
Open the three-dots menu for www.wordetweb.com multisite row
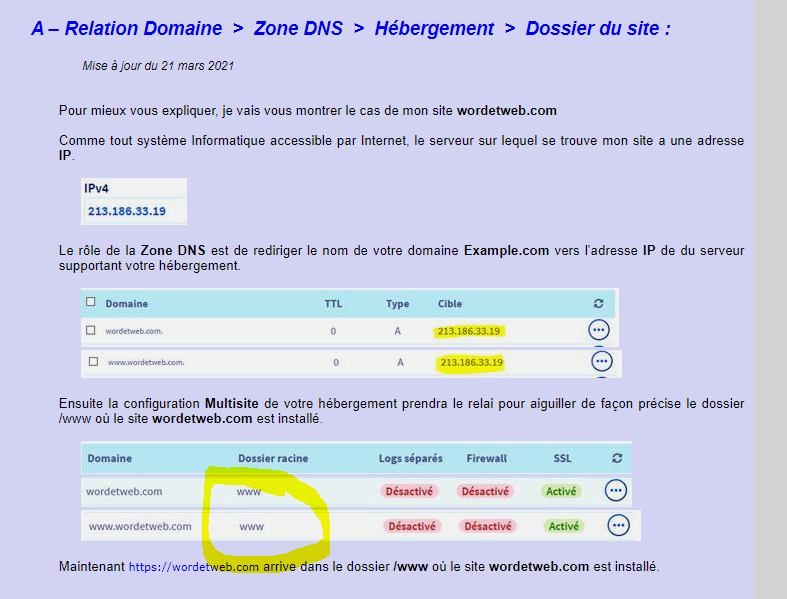coord(618,525)
